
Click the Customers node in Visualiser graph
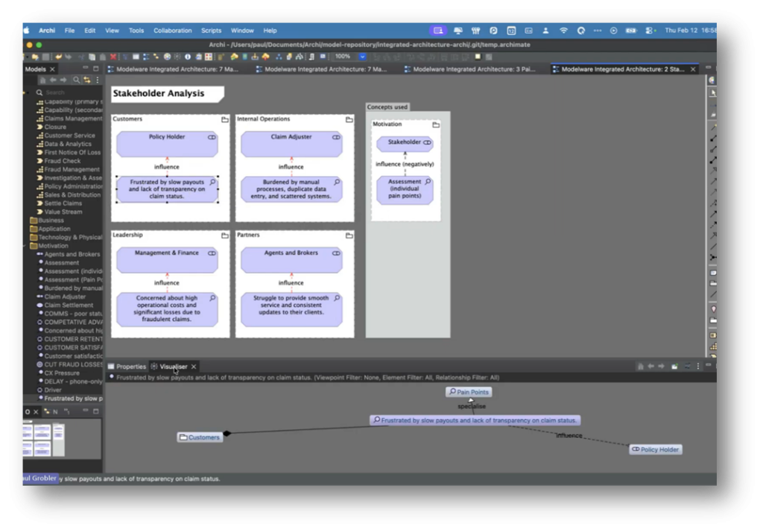point(200,437)
